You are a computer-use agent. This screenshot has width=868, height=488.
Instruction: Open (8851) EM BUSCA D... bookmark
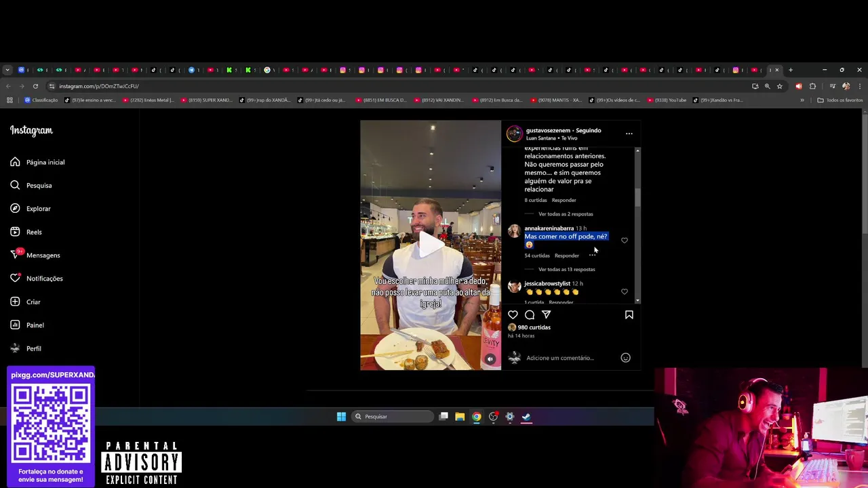click(381, 100)
